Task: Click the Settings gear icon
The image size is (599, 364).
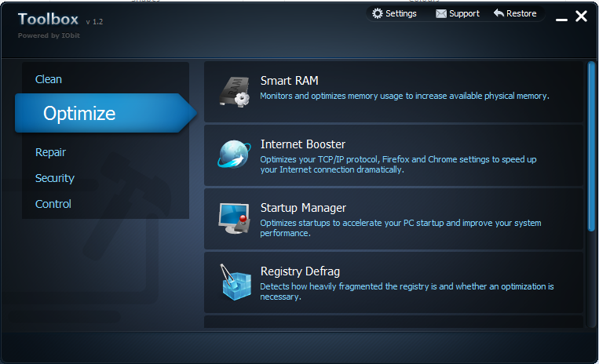Action: [378, 13]
